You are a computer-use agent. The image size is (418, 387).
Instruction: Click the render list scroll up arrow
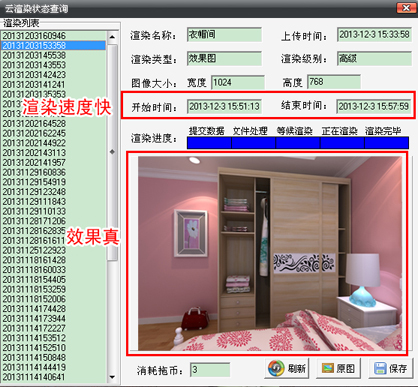point(112,37)
